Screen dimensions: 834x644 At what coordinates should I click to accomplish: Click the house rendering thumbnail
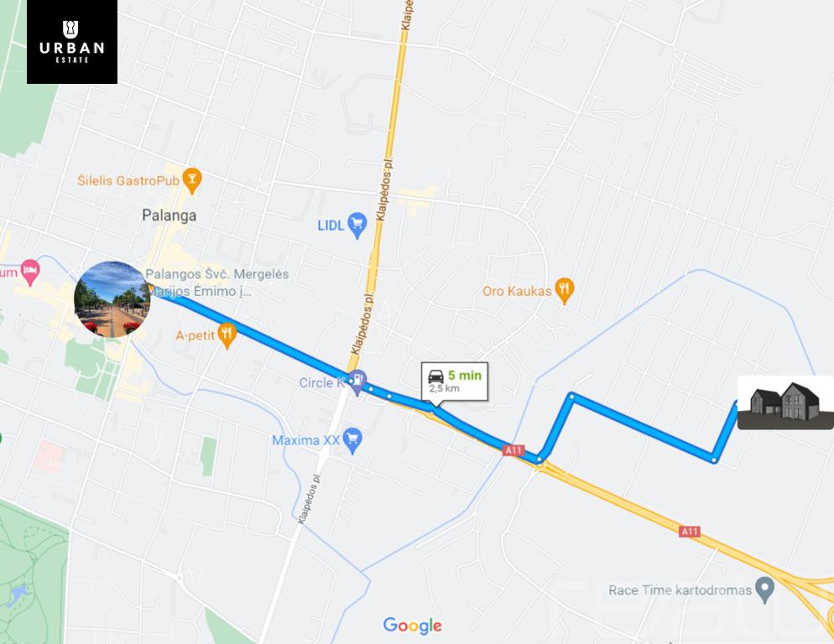(x=785, y=402)
